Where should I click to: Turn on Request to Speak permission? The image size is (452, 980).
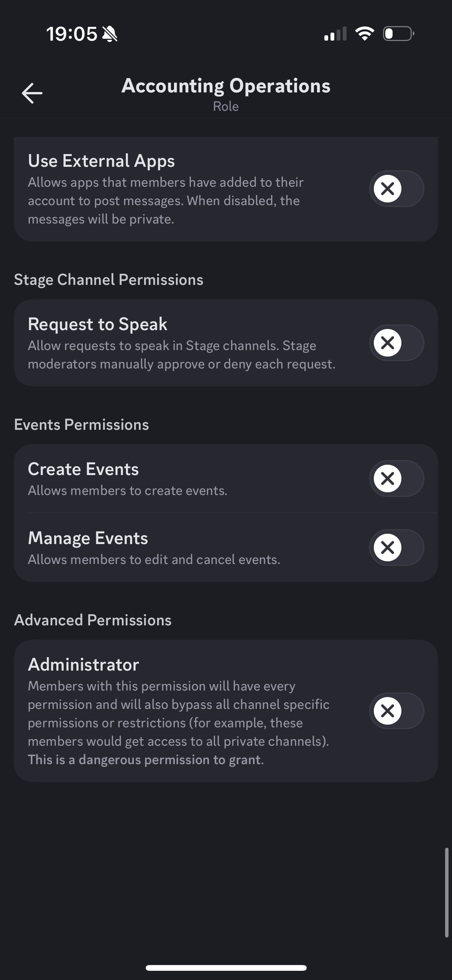tap(396, 343)
